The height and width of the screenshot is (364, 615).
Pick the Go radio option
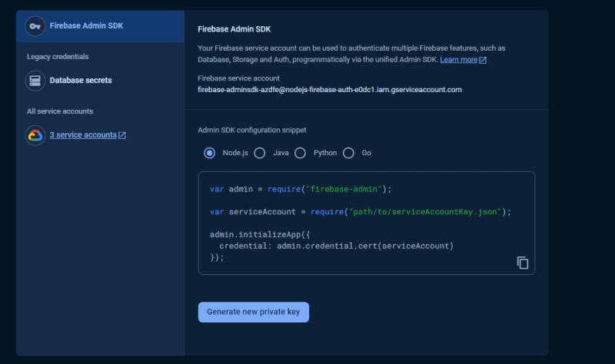pyautogui.click(x=348, y=153)
